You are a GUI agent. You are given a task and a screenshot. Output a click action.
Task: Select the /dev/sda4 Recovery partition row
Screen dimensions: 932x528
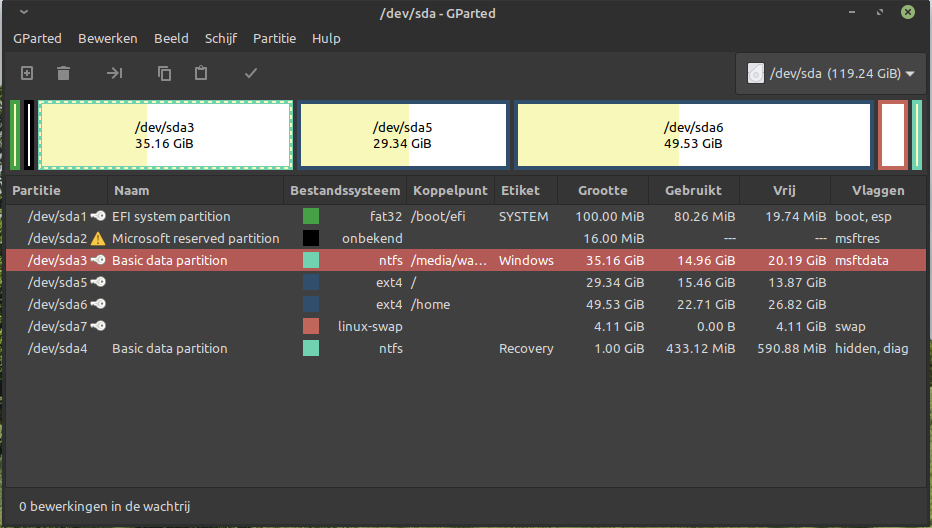point(400,349)
